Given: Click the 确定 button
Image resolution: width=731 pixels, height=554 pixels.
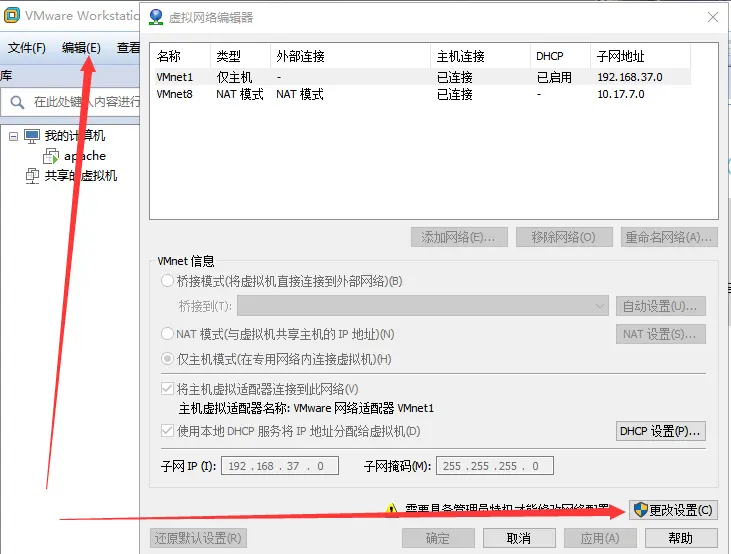Looking at the screenshot, I should point(438,538).
